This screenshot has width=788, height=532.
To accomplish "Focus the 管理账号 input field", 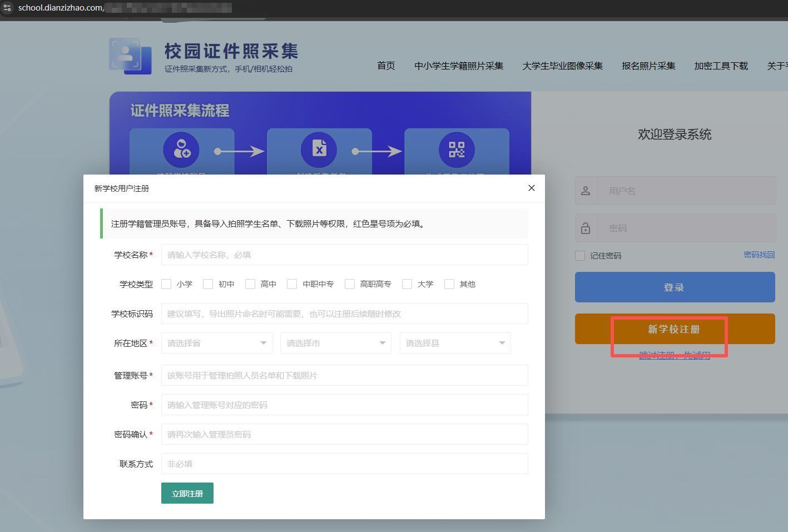I will pyautogui.click(x=344, y=375).
